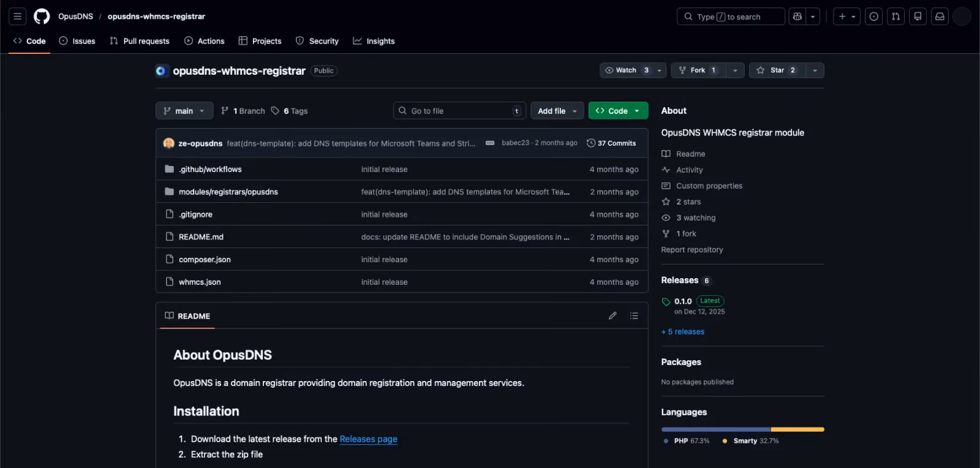Open the hamburger navigation menu
980x468 pixels.
pyautogui.click(x=17, y=17)
